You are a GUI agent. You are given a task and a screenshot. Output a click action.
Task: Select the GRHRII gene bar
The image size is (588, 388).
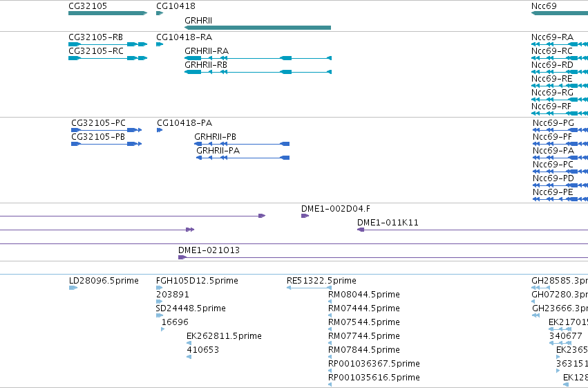click(x=258, y=28)
